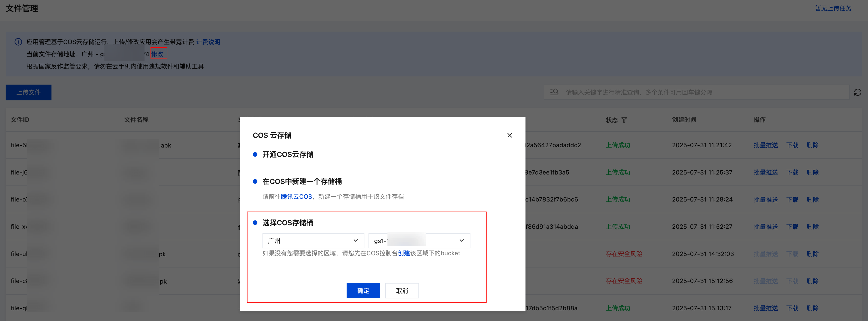Image resolution: width=868 pixels, height=321 pixels.
Task: Click the search list icon in search box
Action: (x=554, y=92)
